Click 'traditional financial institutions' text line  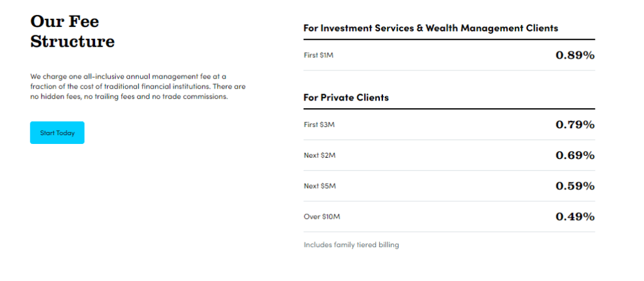[138, 87]
